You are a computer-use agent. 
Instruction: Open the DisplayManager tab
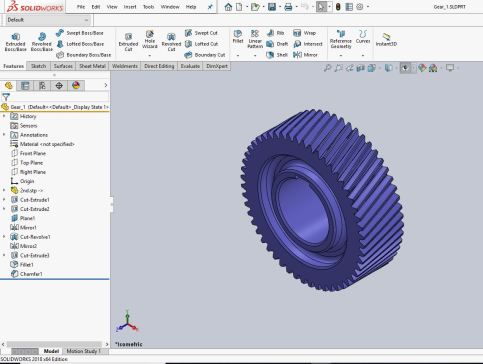pyautogui.click(x=76, y=86)
